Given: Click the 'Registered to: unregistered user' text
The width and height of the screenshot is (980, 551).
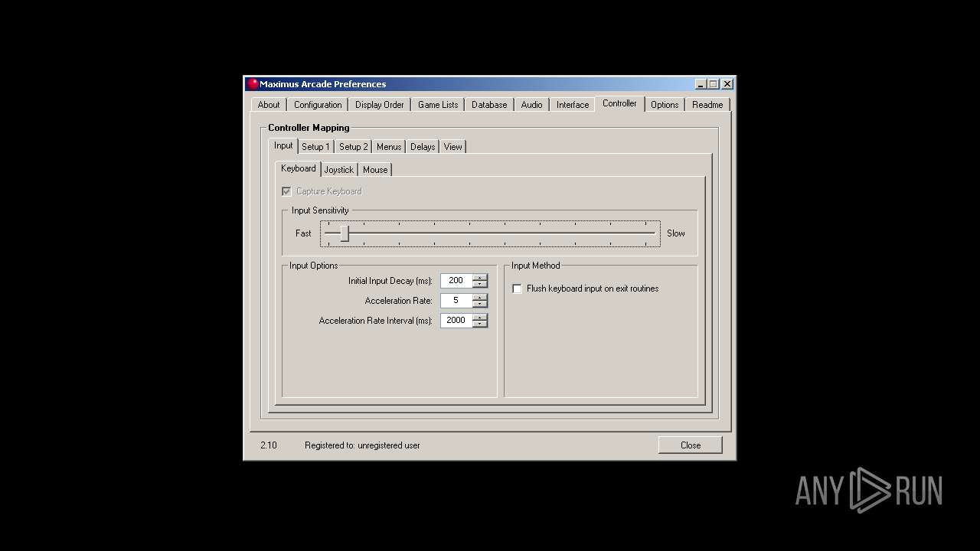Looking at the screenshot, I should [x=362, y=445].
